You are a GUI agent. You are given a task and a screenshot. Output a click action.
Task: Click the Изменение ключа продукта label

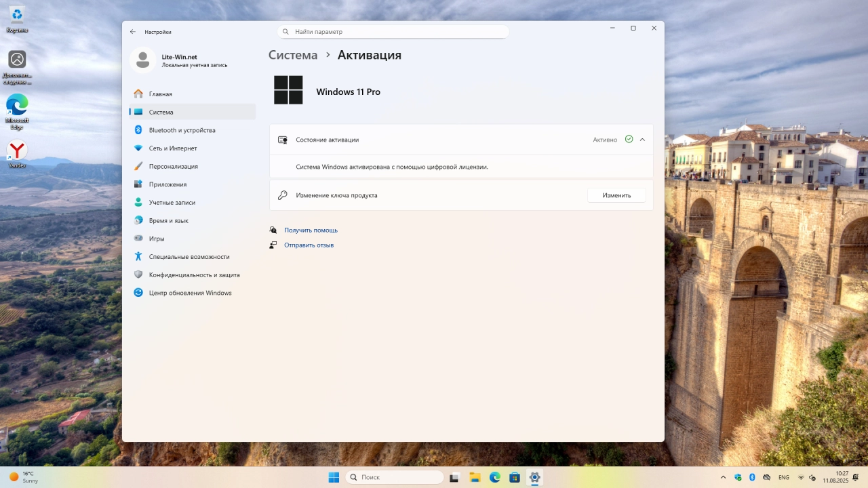pos(336,195)
